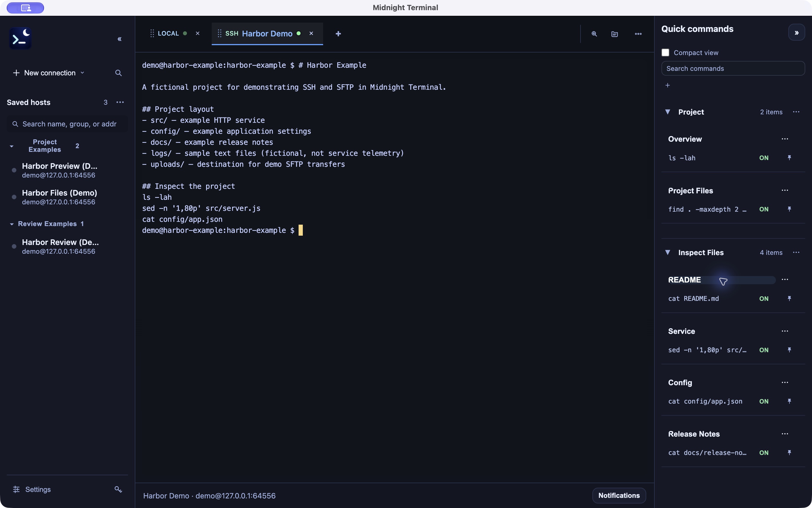Image resolution: width=812 pixels, height=508 pixels.
Task: Toggle ON switch for cat config/app.json
Action: click(764, 401)
